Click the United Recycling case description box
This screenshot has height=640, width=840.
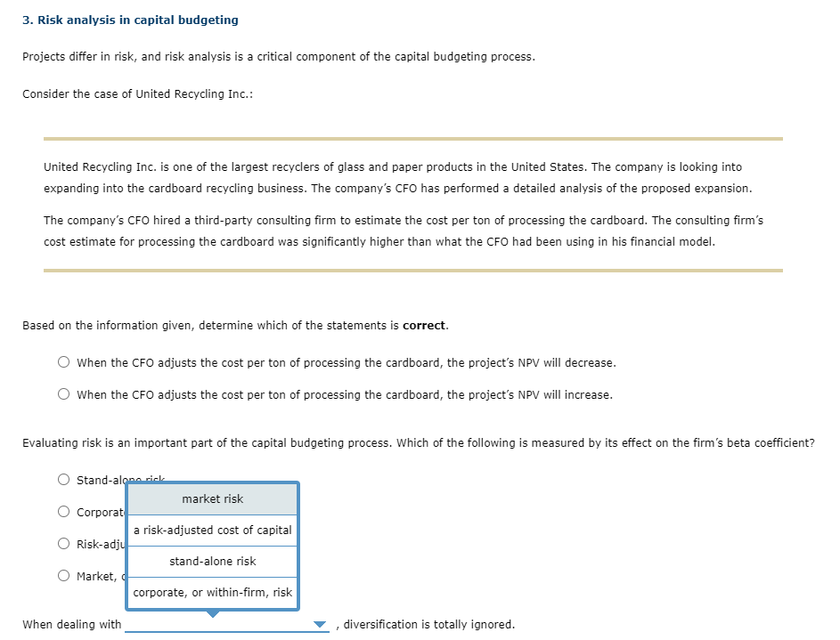[414, 203]
